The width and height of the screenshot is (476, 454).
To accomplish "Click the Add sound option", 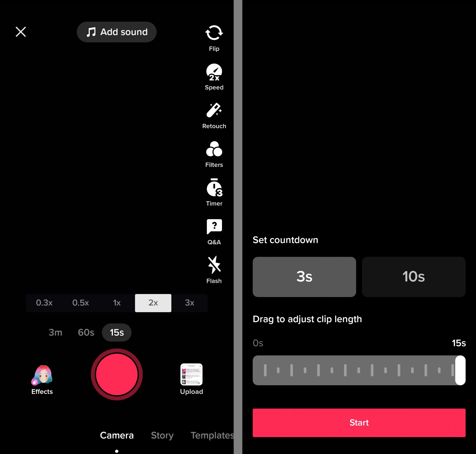I will click(117, 32).
